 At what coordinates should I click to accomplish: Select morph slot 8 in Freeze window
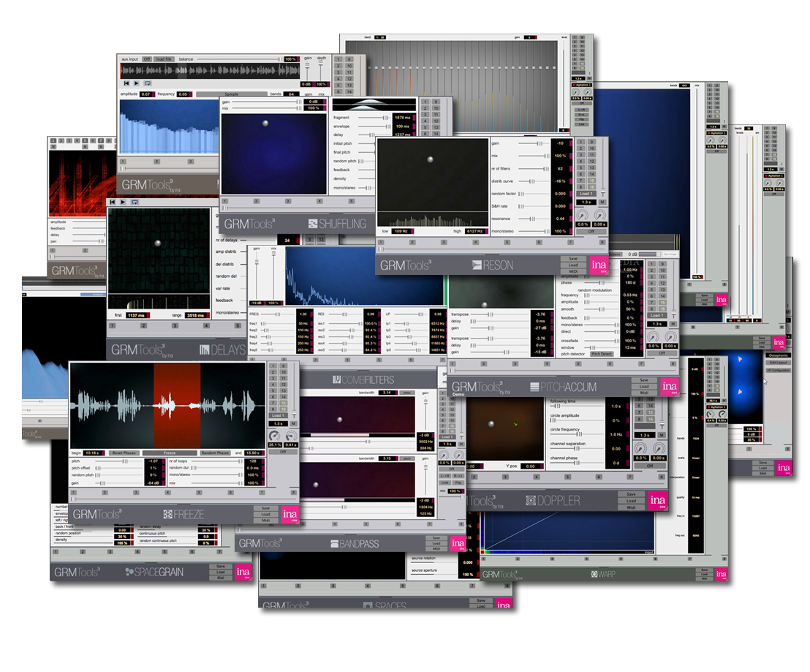coord(293,493)
